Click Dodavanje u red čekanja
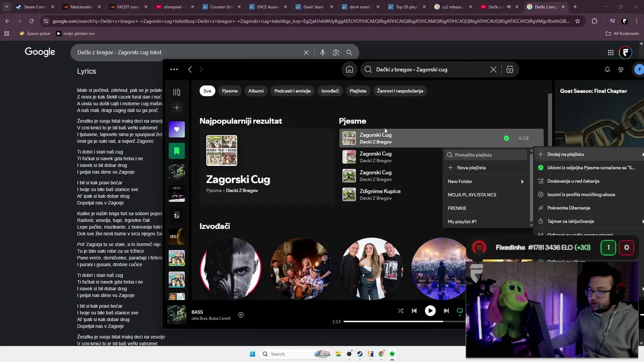 point(590,181)
